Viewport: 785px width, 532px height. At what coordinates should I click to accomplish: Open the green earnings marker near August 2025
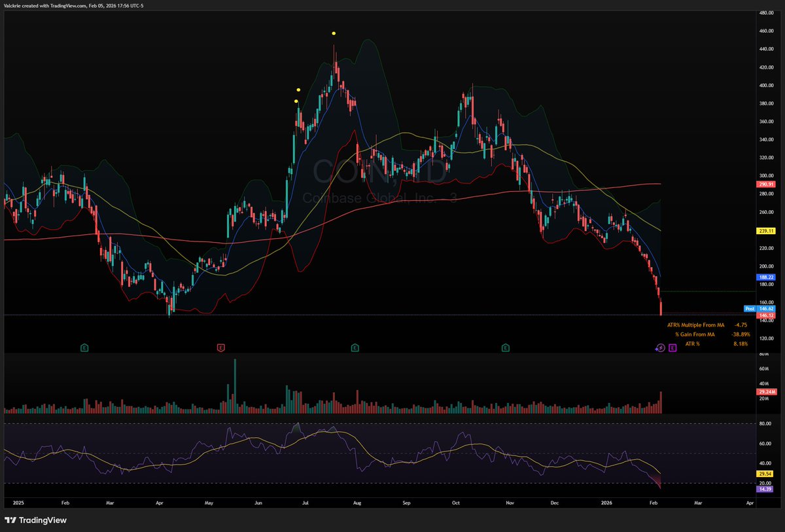(355, 348)
